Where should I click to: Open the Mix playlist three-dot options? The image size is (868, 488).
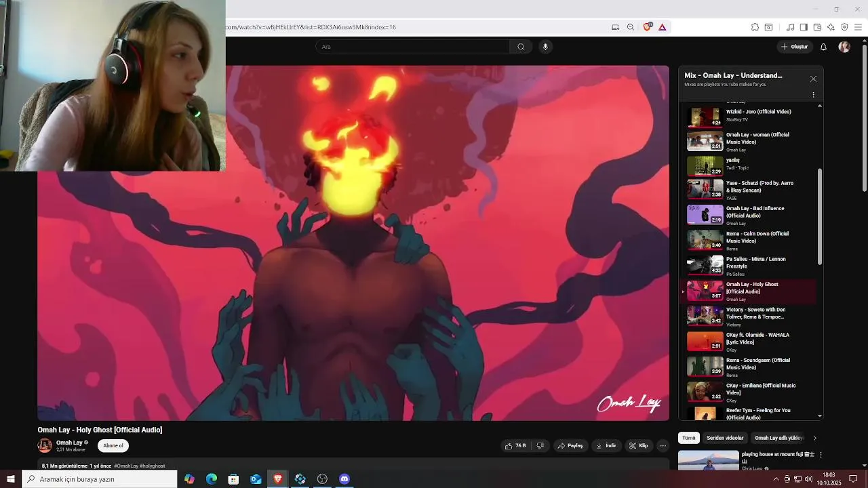click(813, 95)
